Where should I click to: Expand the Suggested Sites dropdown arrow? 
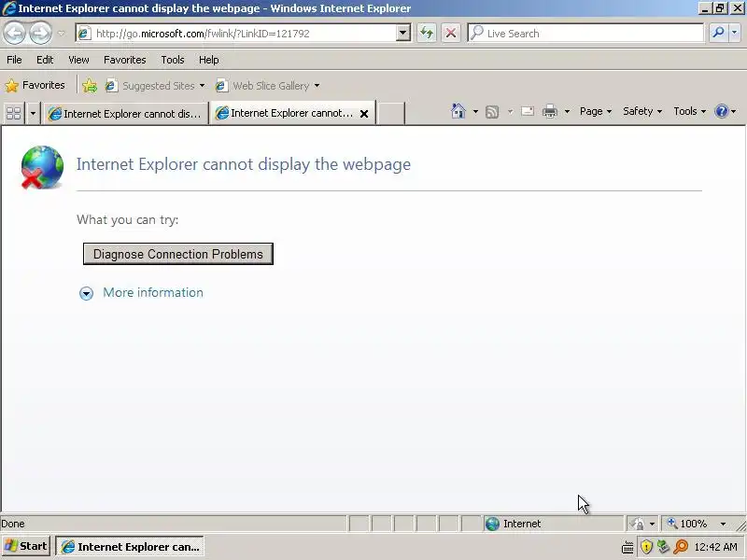pos(202,86)
